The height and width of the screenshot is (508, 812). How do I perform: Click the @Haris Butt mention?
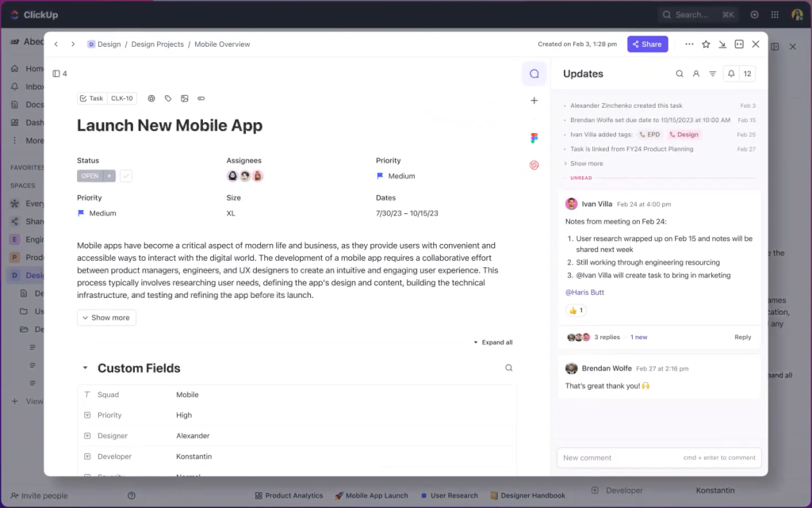584,292
